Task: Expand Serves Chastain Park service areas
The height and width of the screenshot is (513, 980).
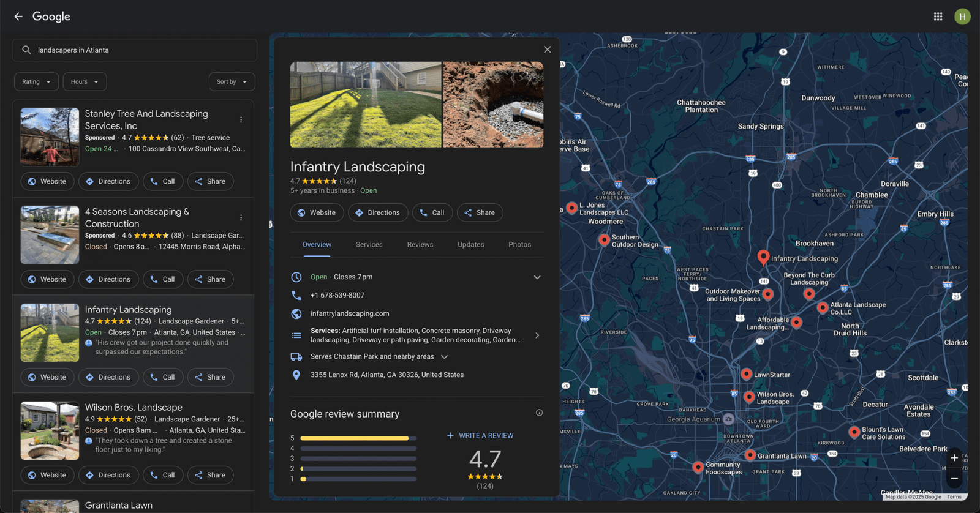Action: pos(445,357)
